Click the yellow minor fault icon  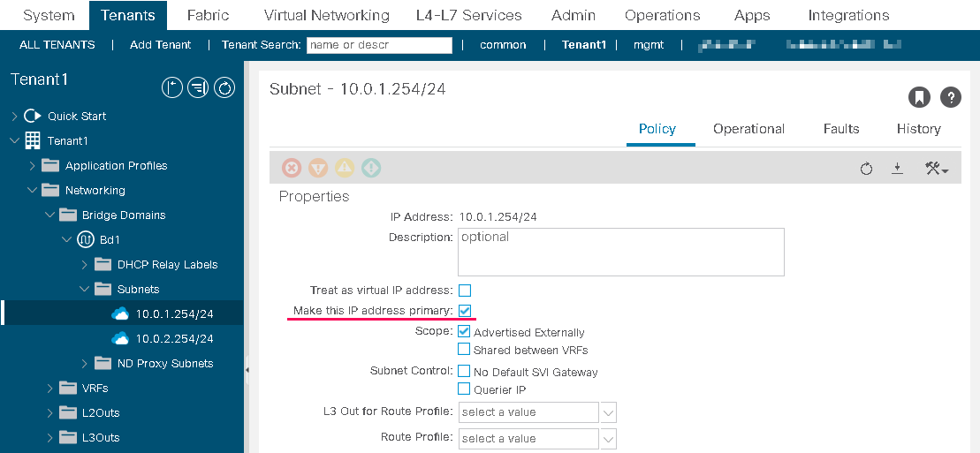click(345, 168)
